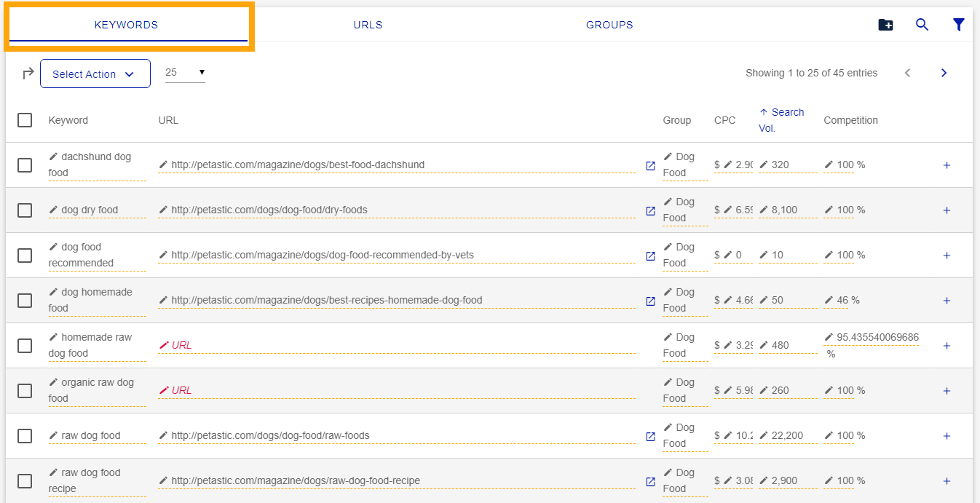Switch to the KEYWORDS tab
The height and width of the screenshot is (503, 980).
[126, 25]
